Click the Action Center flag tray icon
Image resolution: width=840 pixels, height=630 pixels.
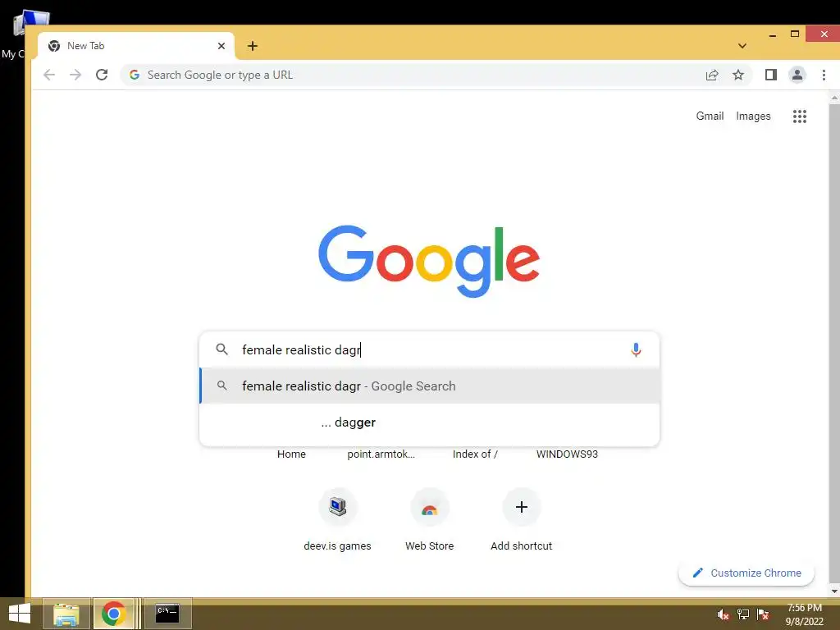coord(763,614)
